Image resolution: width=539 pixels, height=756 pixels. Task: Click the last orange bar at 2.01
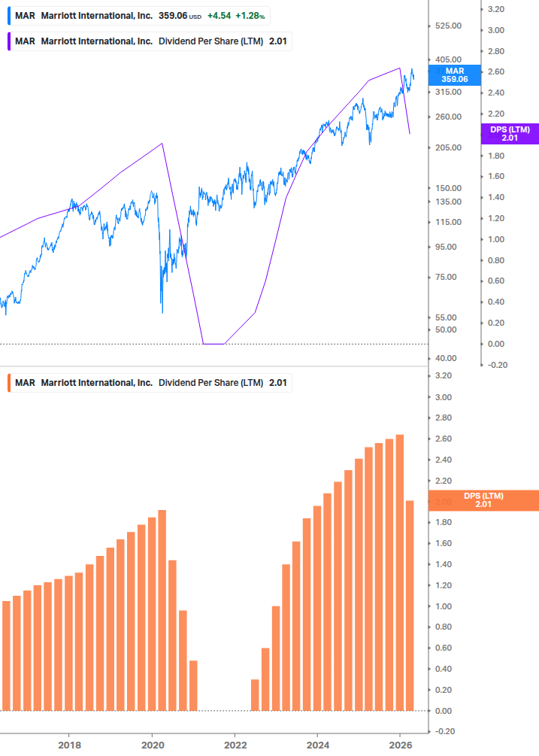tap(410, 606)
